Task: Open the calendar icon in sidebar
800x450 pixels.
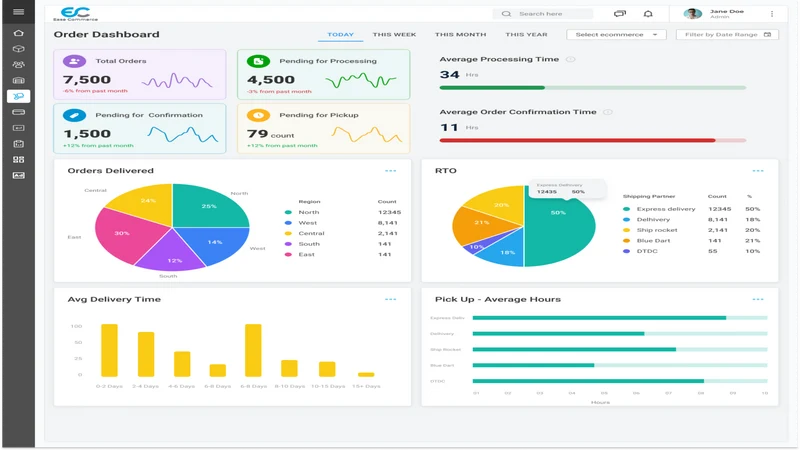Action: pos(18,144)
